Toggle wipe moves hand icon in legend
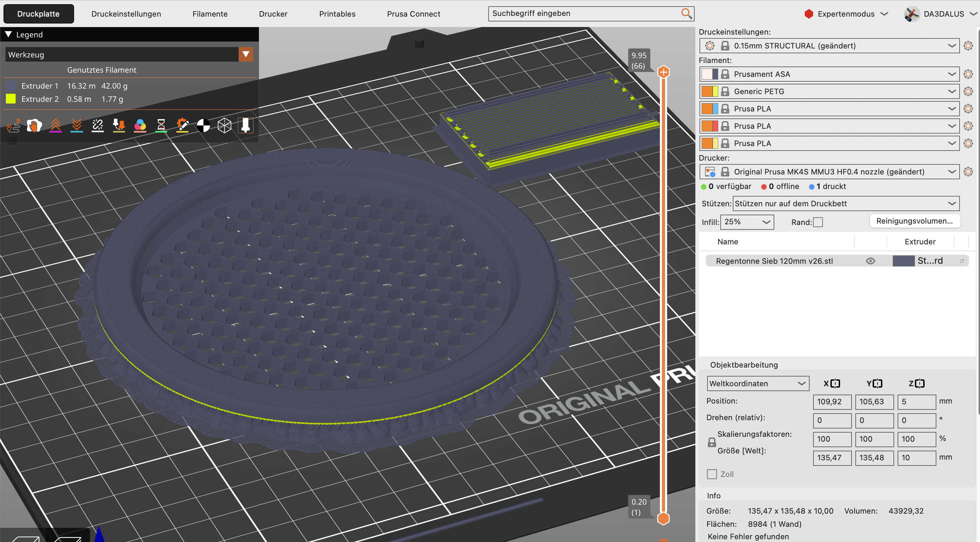The image size is (980, 542). (x=34, y=126)
